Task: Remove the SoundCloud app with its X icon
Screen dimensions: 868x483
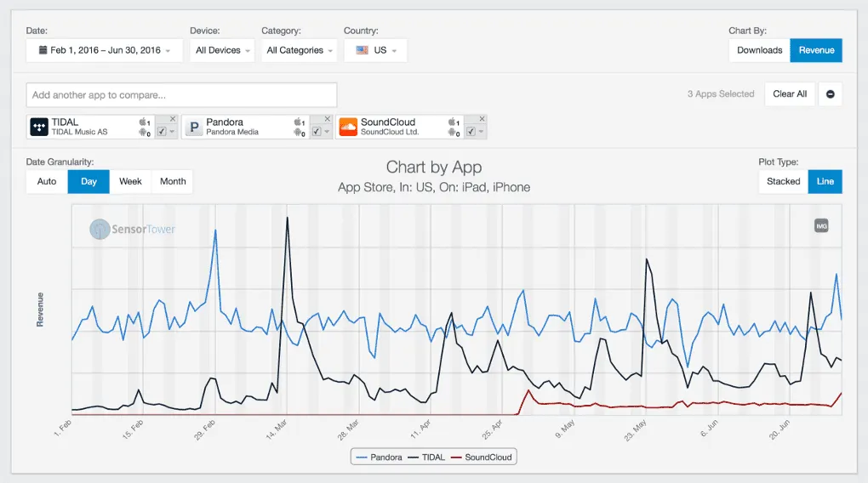Action: tap(483, 119)
